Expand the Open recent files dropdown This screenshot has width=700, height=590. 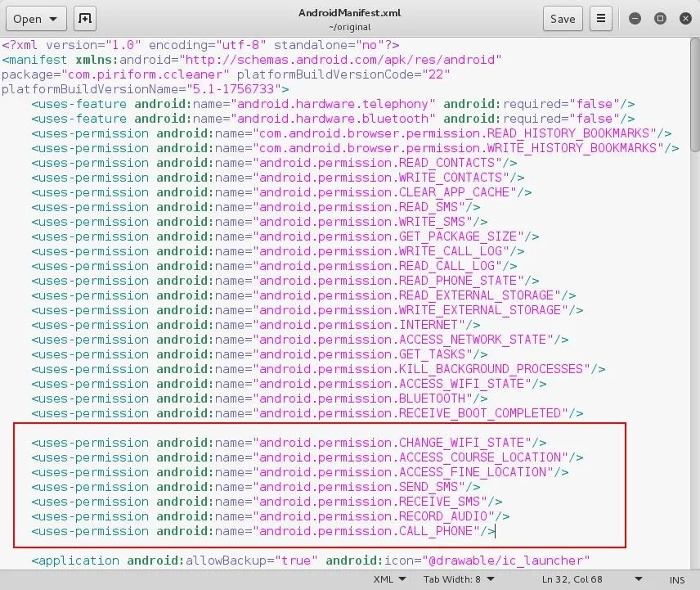click(54, 19)
